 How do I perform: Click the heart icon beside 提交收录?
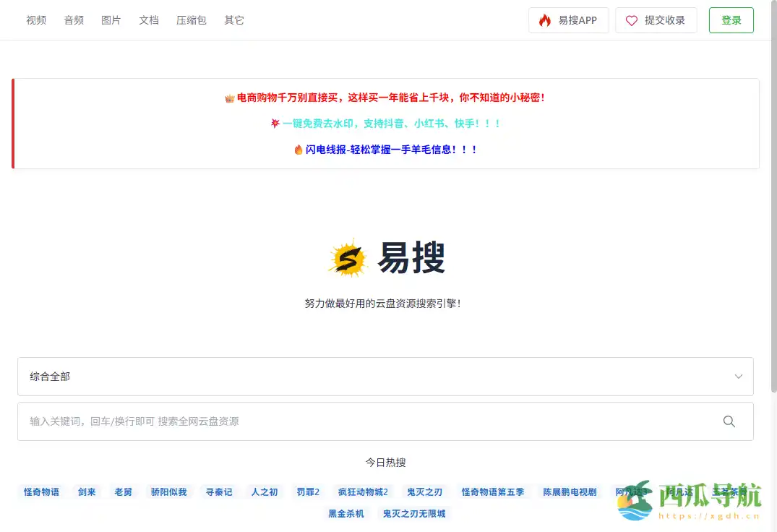630,20
